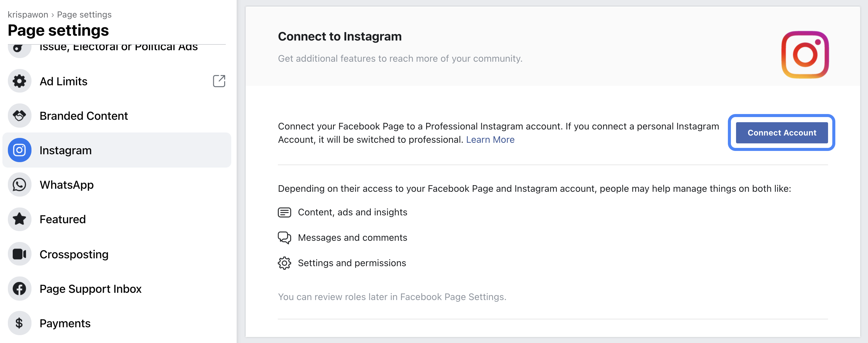The image size is (868, 343).
Task: Click the Ad Limits gear icon
Action: [x=20, y=81]
